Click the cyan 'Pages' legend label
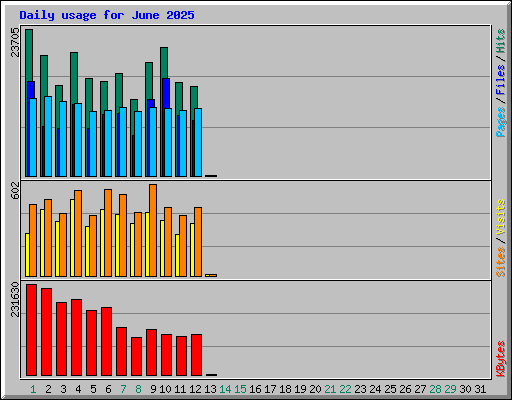The height and width of the screenshot is (400, 512). 500,122
